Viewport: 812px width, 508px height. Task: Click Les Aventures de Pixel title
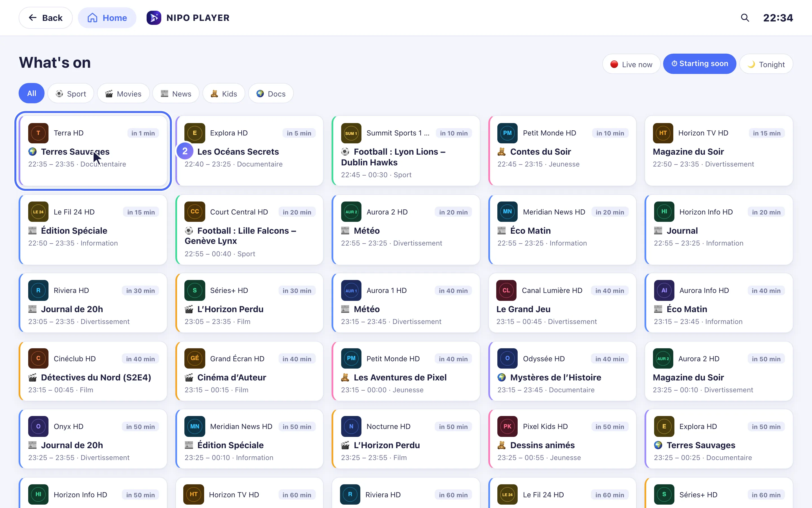point(400,378)
